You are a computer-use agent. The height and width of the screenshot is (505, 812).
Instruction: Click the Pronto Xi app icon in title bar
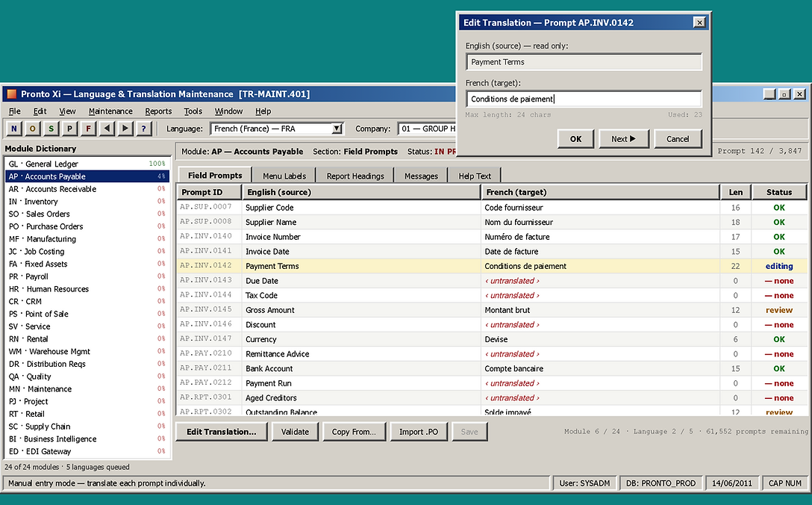(x=11, y=94)
